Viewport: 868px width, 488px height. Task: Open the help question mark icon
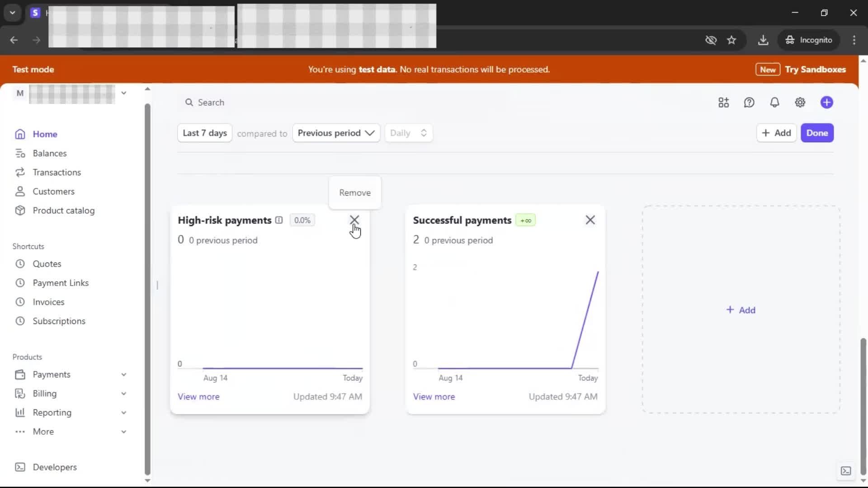749,103
